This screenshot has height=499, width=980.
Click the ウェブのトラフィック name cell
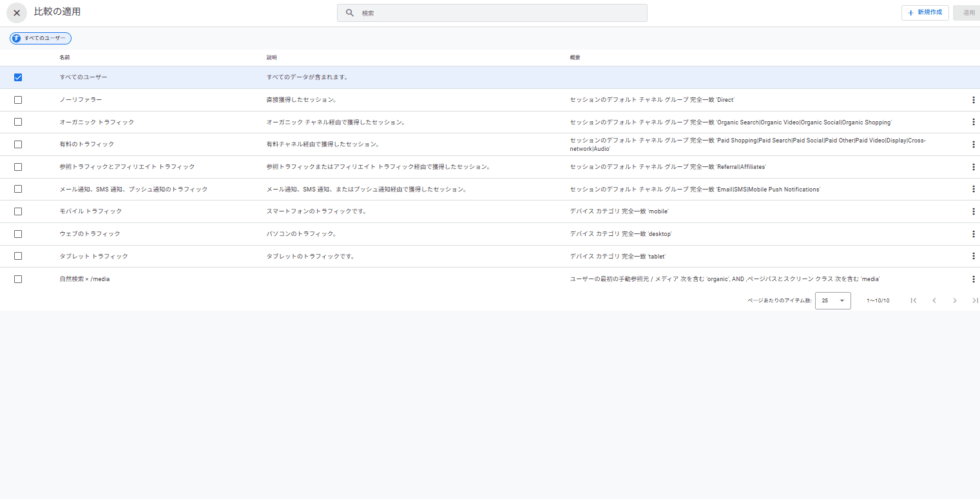(90, 234)
